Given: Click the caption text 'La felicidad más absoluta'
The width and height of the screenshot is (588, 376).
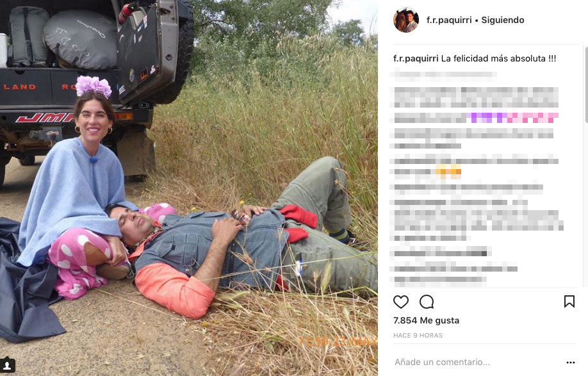Looking at the screenshot, I should [x=493, y=58].
